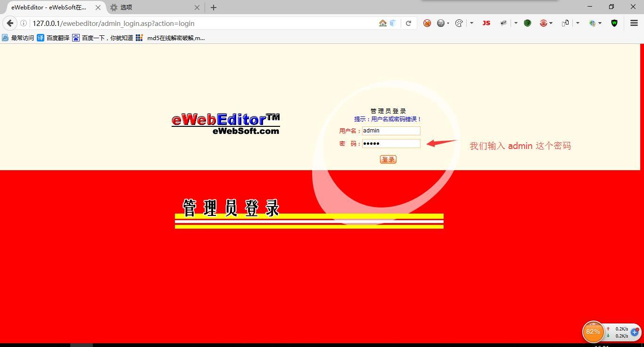Go back with the browser back arrow
The height and width of the screenshot is (347, 644).
[10, 23]
